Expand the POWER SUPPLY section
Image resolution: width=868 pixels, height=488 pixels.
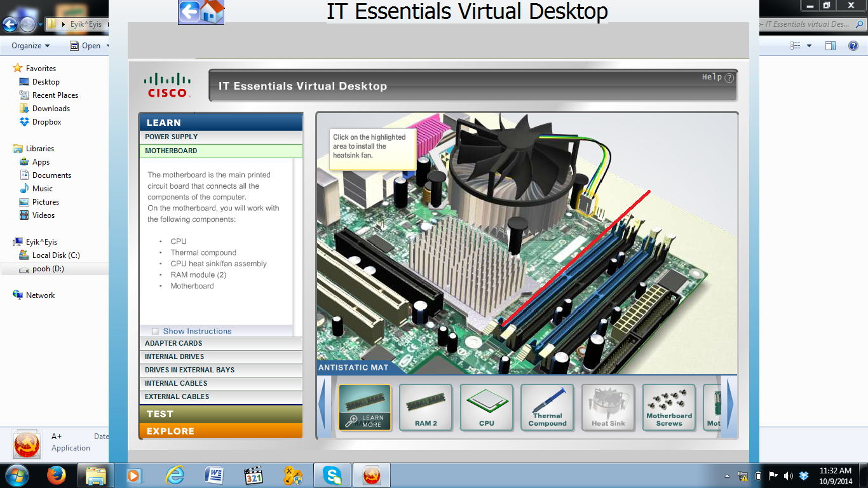(220, 137)
